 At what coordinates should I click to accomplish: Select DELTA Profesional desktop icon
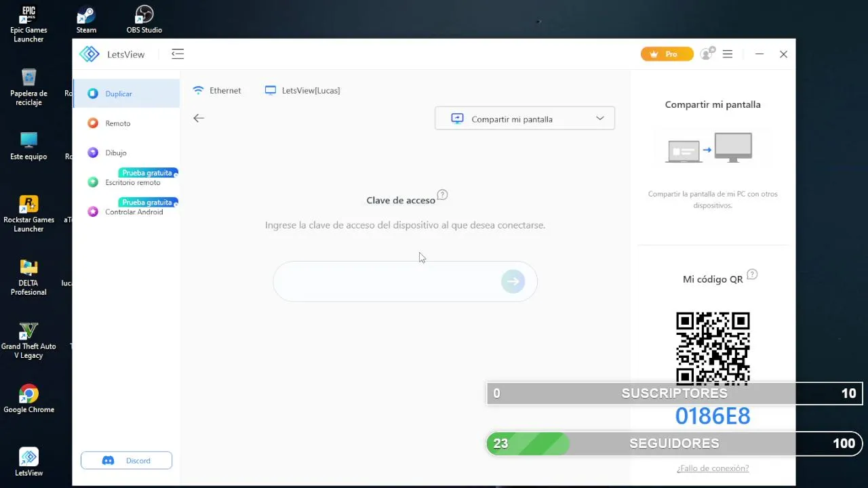point(28,277)
